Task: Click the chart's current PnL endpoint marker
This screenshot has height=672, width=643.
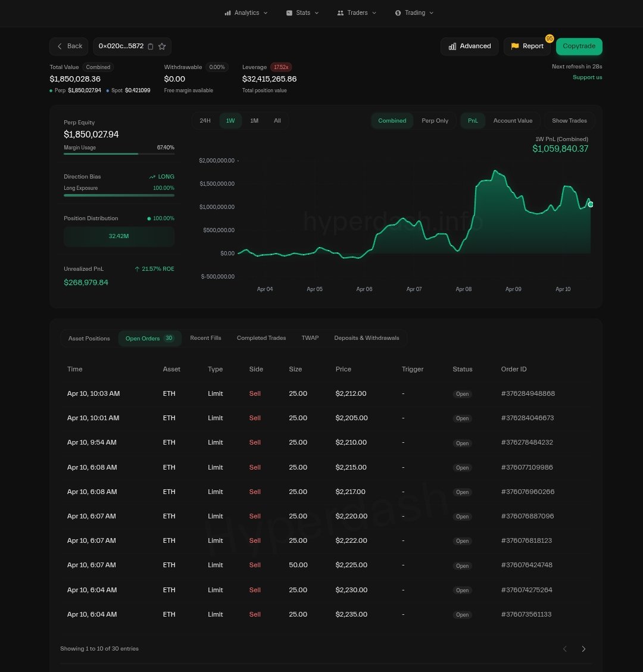Action: (591, 204)
